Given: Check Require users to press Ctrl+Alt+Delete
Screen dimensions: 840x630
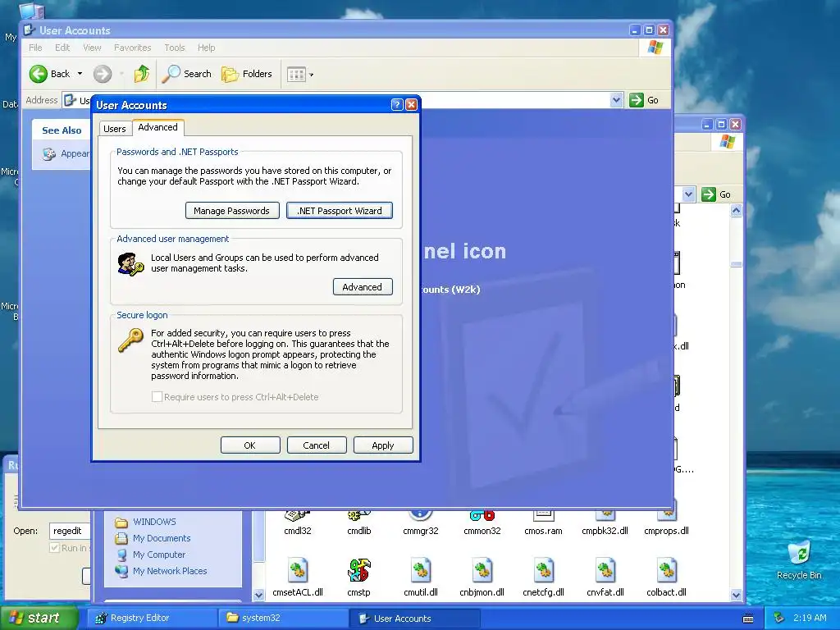Looking at the screenshot, I should (x=157, y=397).
